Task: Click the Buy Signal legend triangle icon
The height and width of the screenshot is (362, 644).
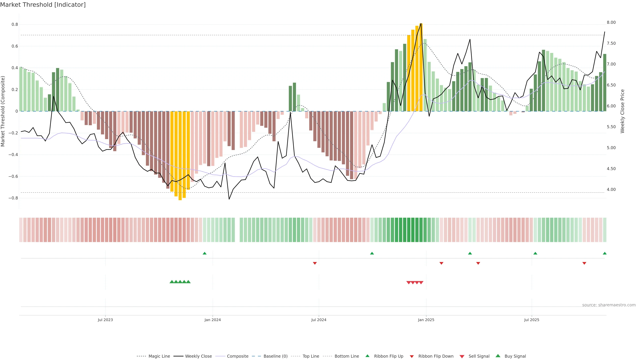Action: [x=498, y=356]
